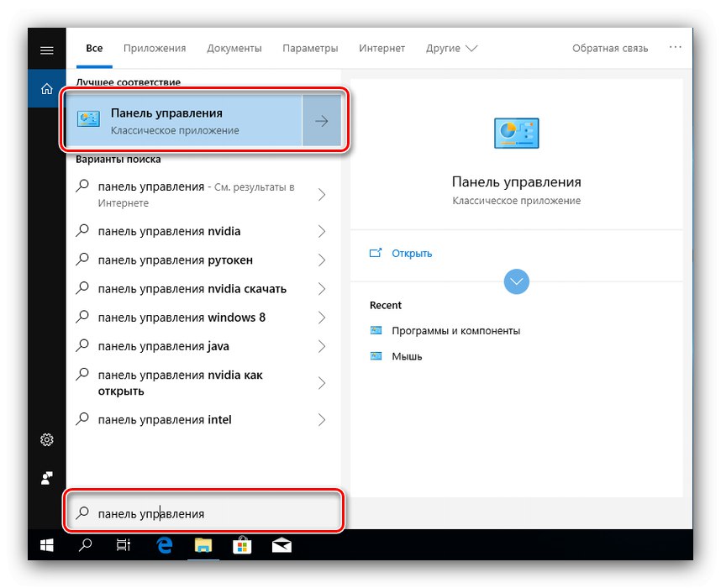Switch to the Документы tab
The height and width of the screenshot is (588, 721).
pyautogui.click(x=234, y=48)
